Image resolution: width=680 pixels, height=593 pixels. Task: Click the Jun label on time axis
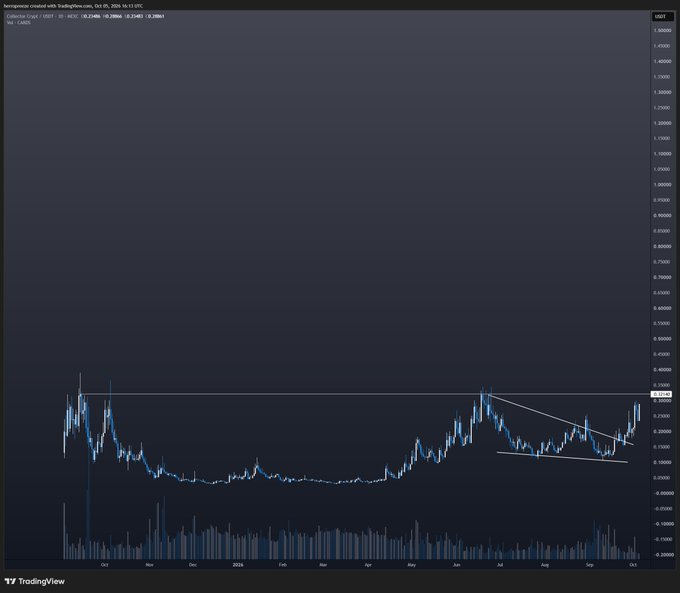click(x=456, y=565)
